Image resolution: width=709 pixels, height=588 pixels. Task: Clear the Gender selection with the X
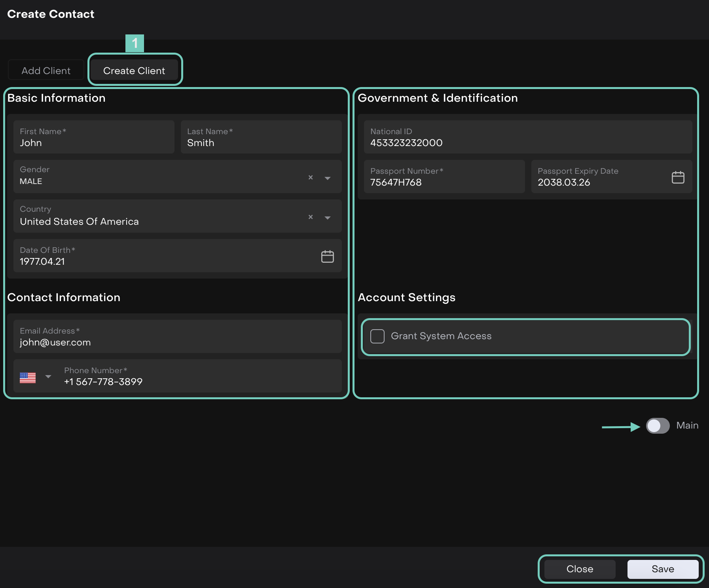(x=311, y=177)
